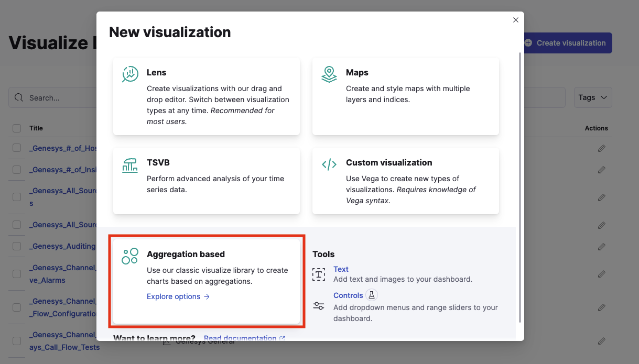Click the TSVB chart icon

(130, 165)
